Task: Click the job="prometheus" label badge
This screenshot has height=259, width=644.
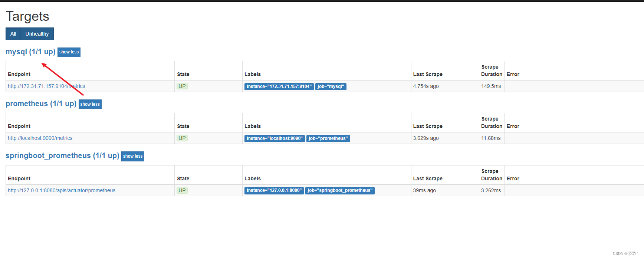Action: 328,138
